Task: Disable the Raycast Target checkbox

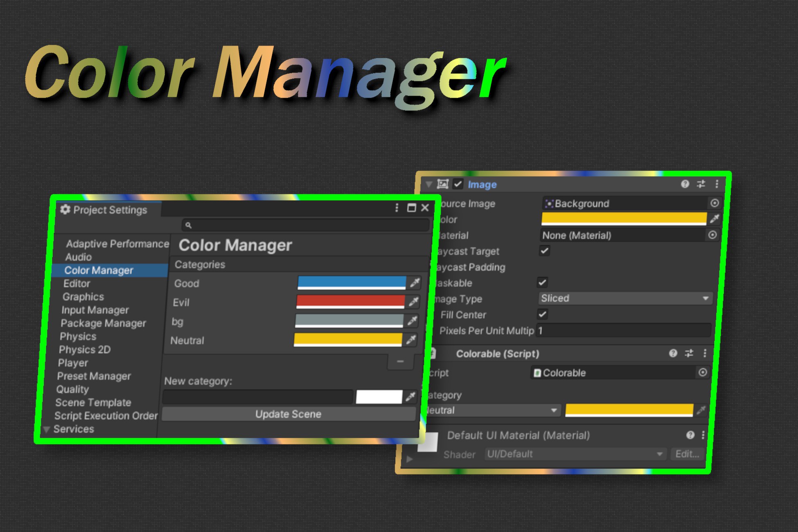Action: click(544, 251)
